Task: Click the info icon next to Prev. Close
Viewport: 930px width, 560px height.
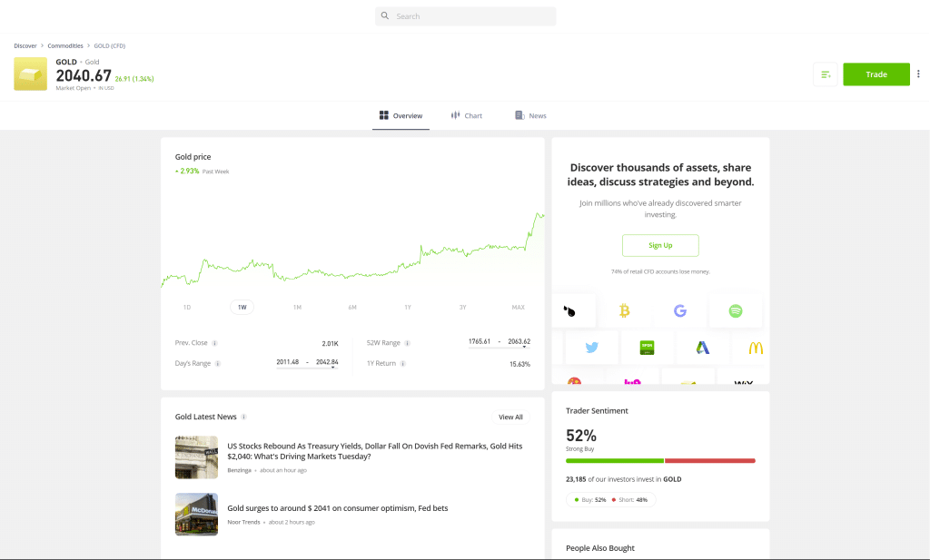Action: (215, 343)
